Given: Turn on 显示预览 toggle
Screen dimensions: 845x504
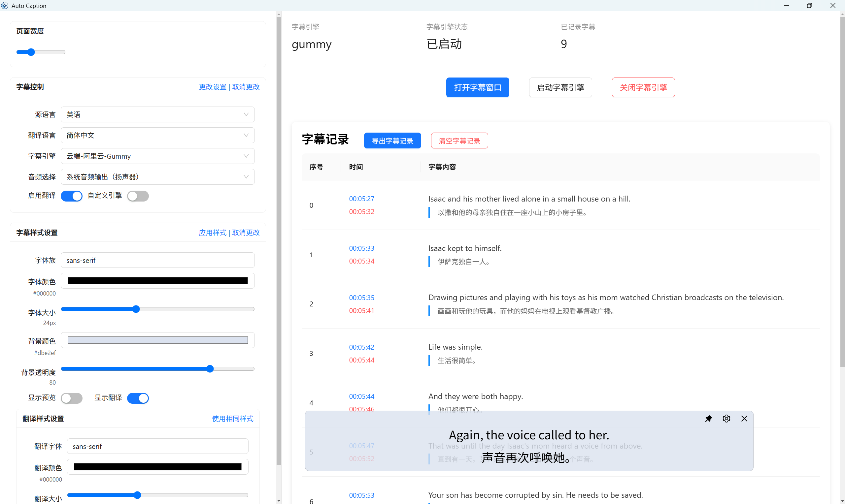Looking at the screenshot, I should tap(71, 398).
